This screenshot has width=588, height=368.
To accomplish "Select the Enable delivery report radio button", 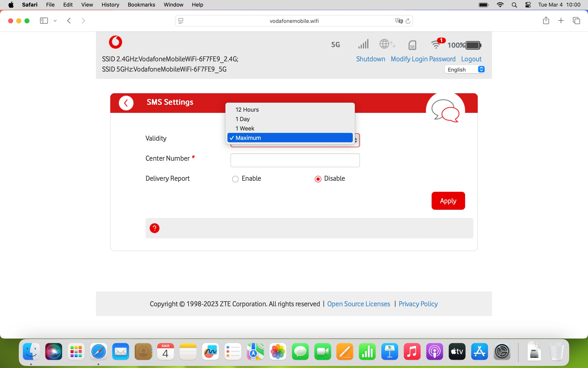I will (x=235, y=179).
